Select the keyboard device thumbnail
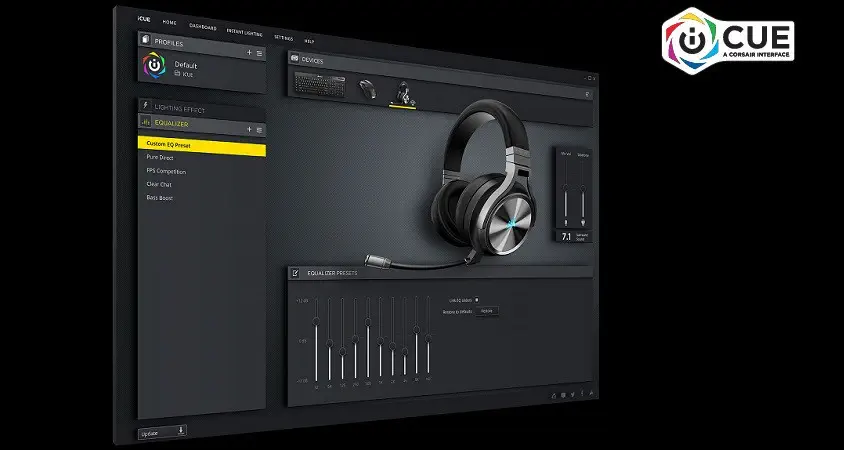The width and height of the screenshot is (844, 450). point(320,84)
